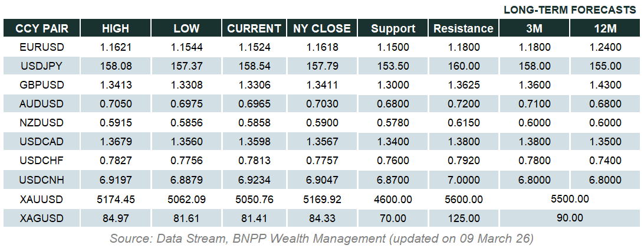Click the CCY PAIR column header
This screenshot has height=248, width=644.
[41, 28]
